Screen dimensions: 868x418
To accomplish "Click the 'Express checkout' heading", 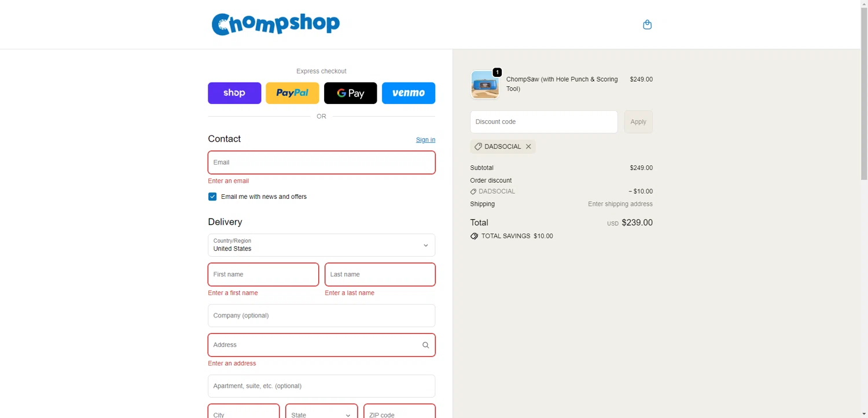I will pyautogui.click(x=321, y=71).
